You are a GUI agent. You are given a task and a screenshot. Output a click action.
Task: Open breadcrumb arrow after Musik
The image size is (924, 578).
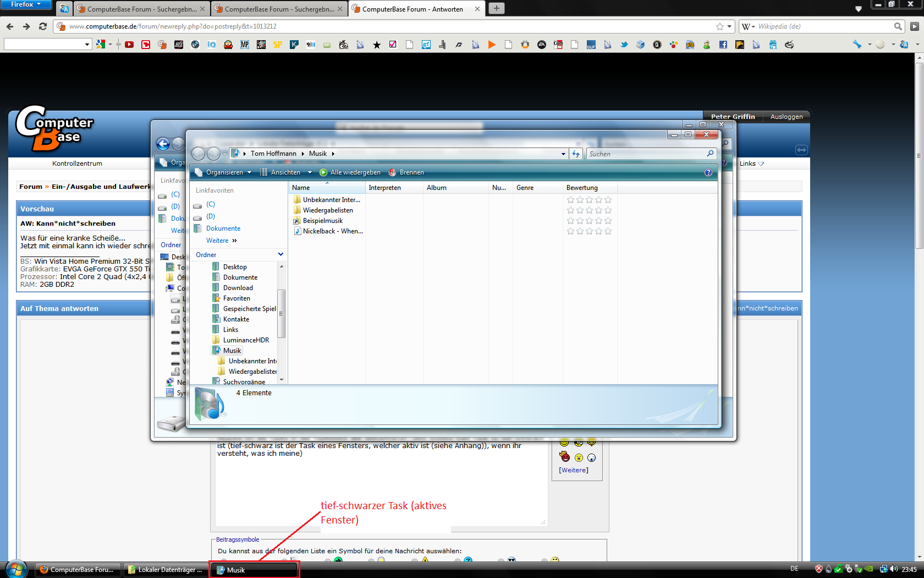click(333, 154)
